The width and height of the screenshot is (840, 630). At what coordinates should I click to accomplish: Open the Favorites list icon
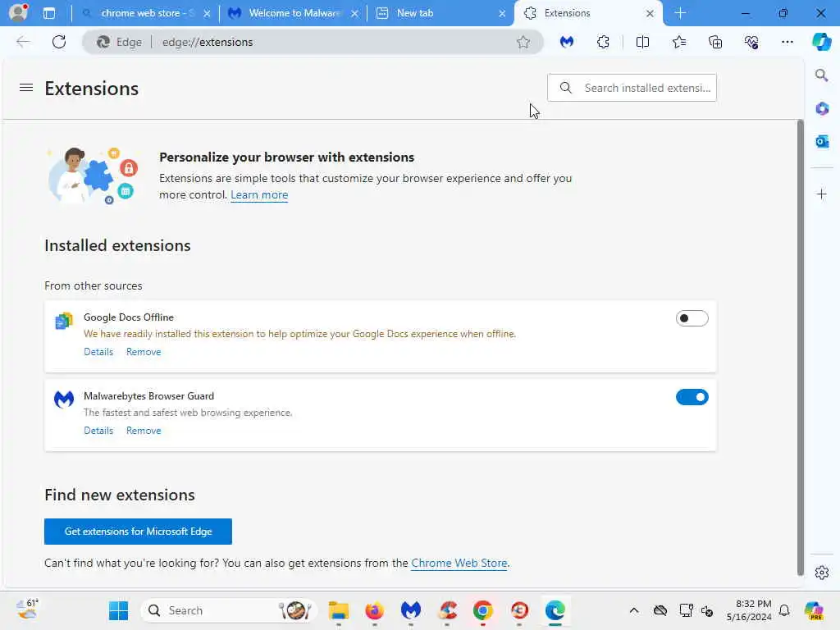(x=678, y=42)
